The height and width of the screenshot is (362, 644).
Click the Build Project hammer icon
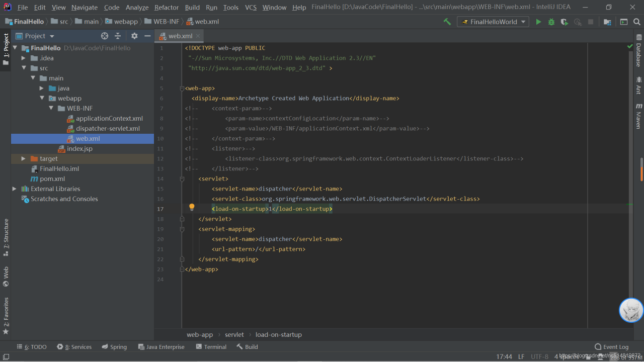447,22
